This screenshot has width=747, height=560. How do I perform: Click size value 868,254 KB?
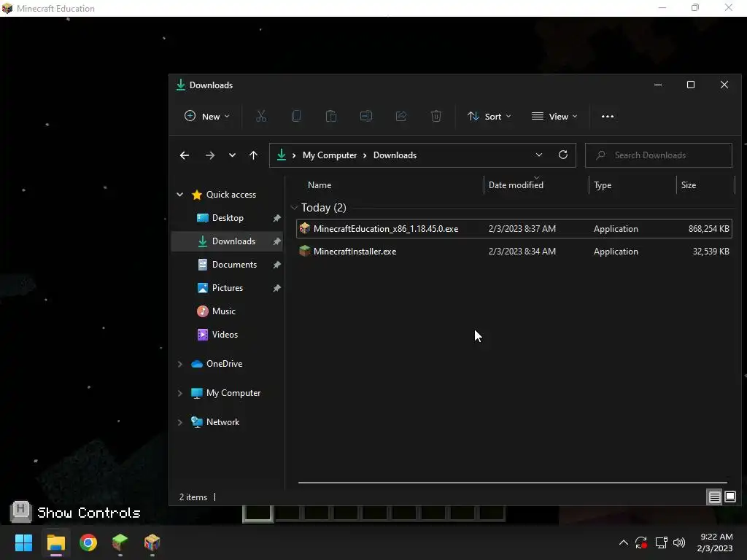(x=709, y=228)
